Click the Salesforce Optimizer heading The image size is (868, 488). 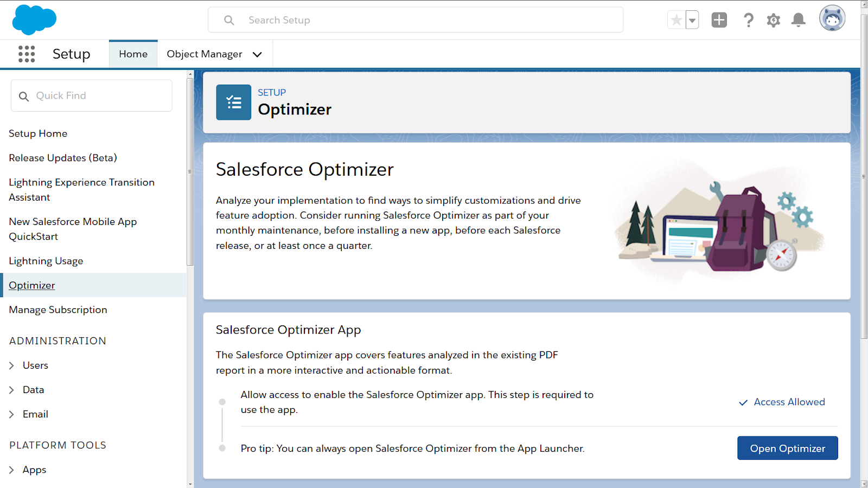[x=305, y=169]
